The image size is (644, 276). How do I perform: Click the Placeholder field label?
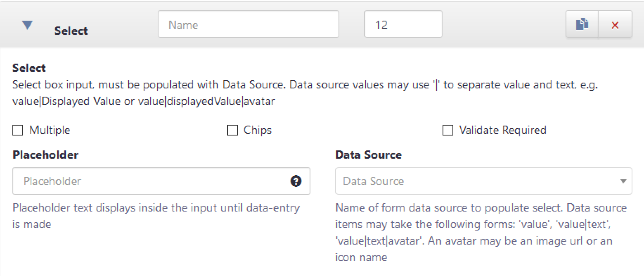pyautogui.click(x=45, y=155)
